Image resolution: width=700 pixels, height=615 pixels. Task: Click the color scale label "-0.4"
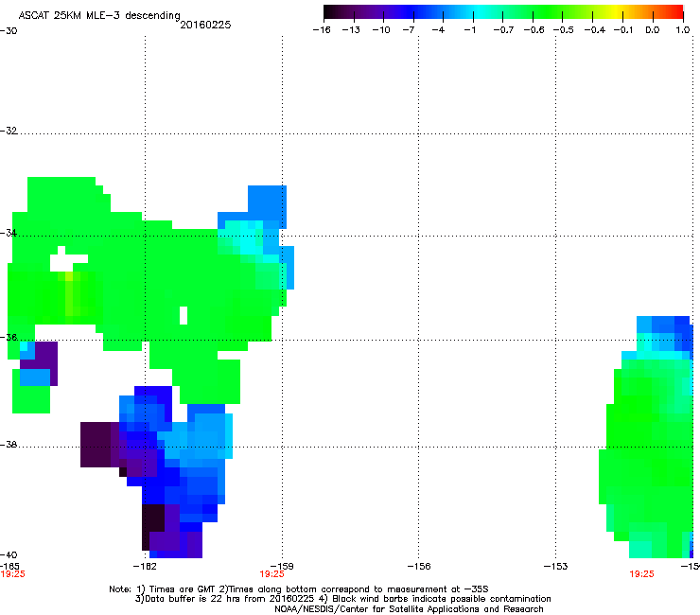595,30
